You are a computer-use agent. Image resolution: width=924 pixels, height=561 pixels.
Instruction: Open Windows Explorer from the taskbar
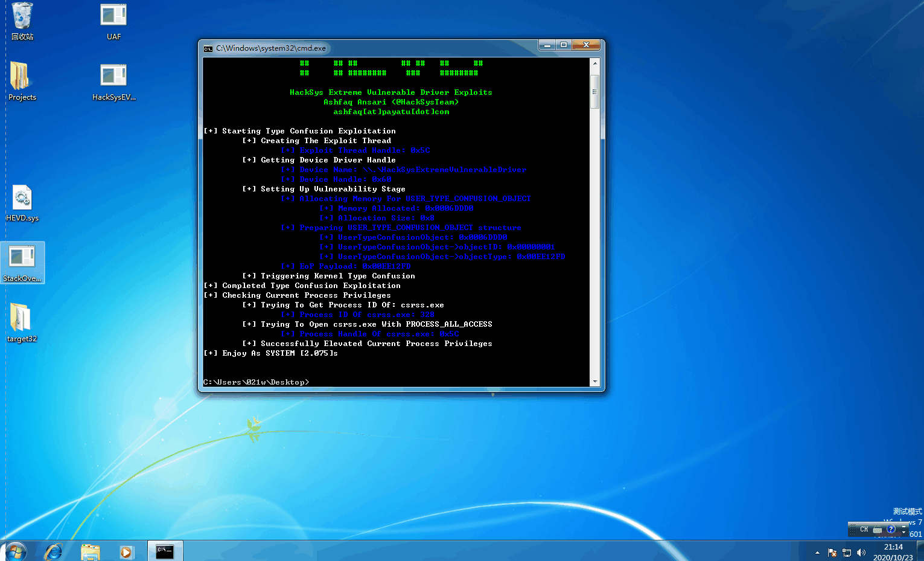point(91,552)
